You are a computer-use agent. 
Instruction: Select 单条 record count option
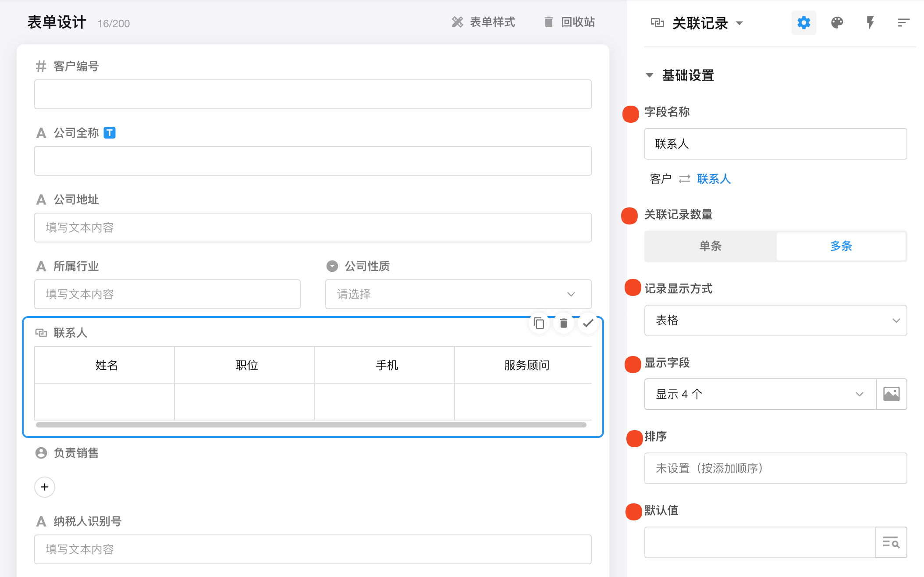[710, 246]
